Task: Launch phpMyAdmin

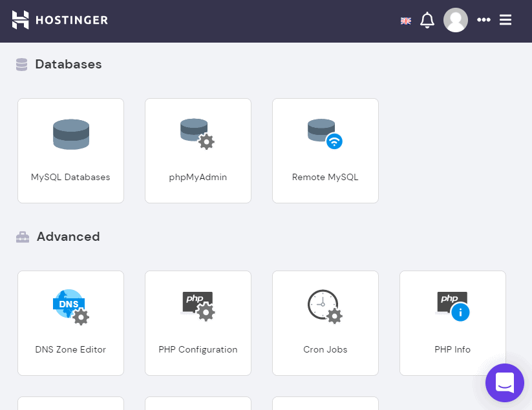Action: [198, 150]
